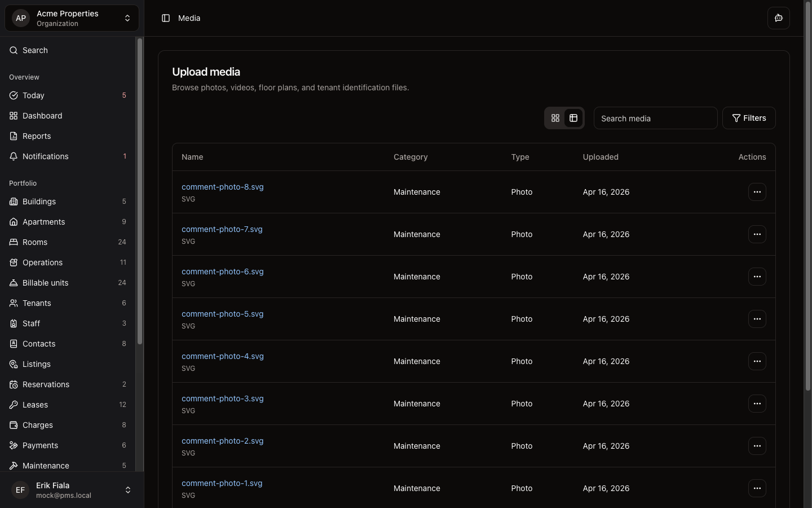Open actions menu for comment-photo-5.svg

tap(757, 319)
